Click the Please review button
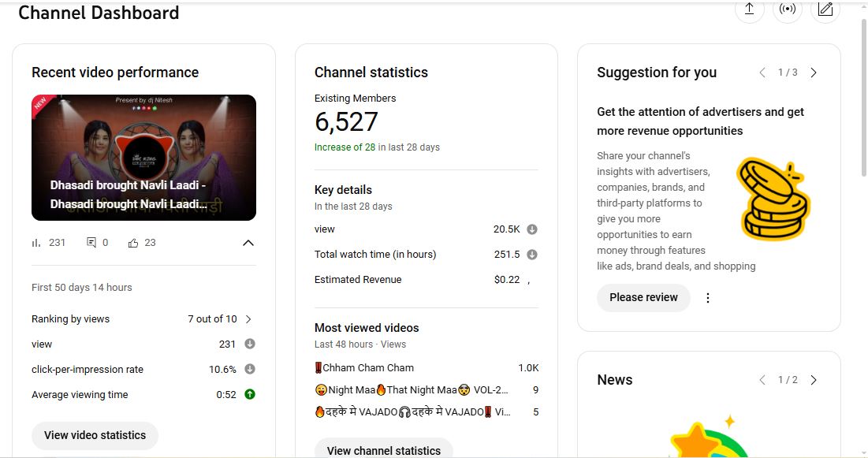 click(x=643, y=298)
